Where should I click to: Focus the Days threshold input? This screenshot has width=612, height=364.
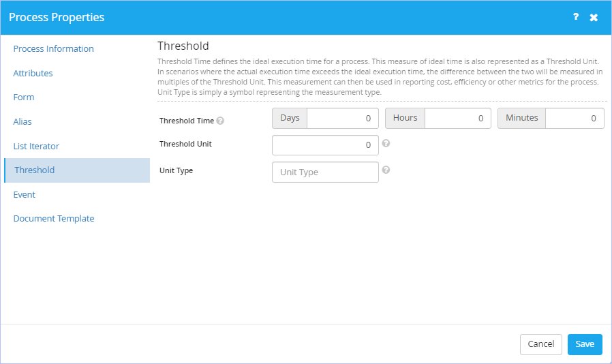(343, 119)
